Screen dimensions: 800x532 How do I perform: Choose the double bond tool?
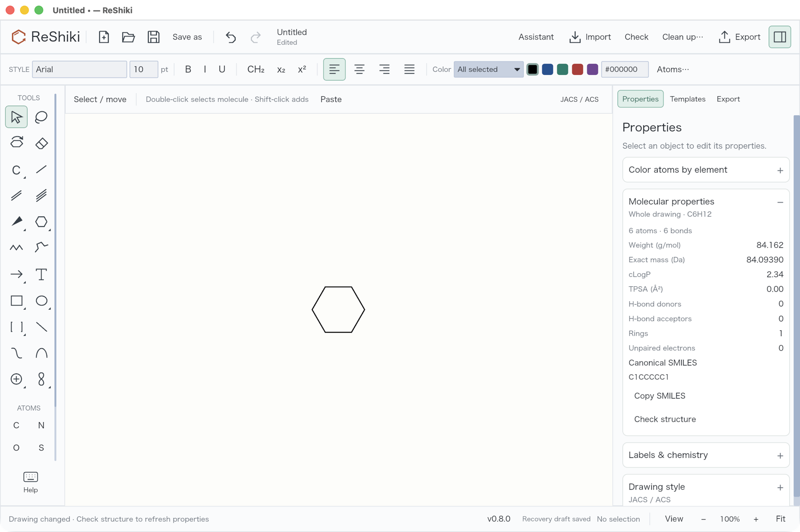click(16, 195)
